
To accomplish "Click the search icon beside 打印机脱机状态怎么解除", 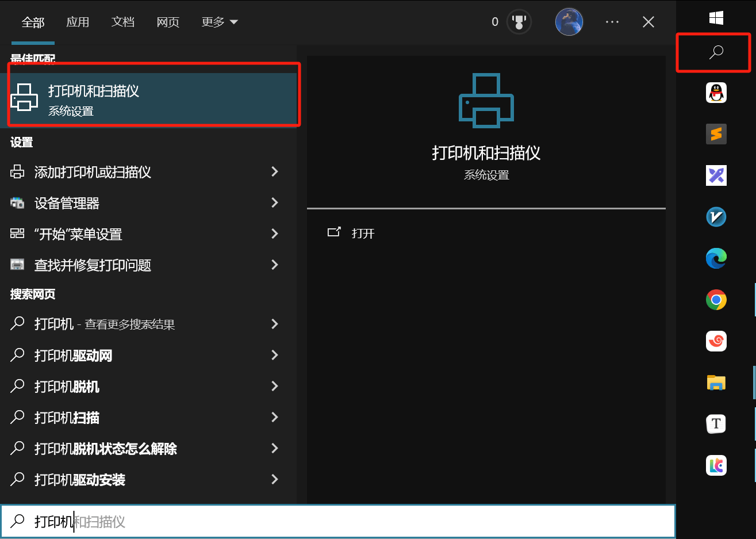I will [x=17, y=448].
